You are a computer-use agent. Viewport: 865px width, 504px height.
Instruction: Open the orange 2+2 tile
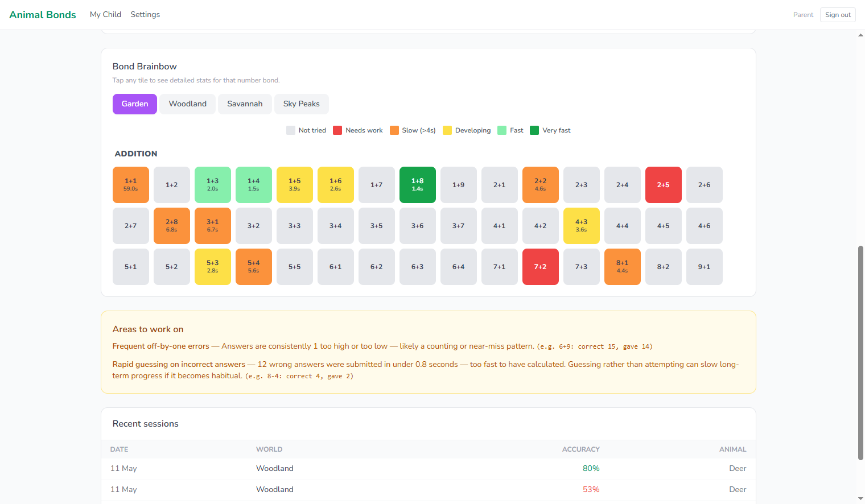click(541, 185)
